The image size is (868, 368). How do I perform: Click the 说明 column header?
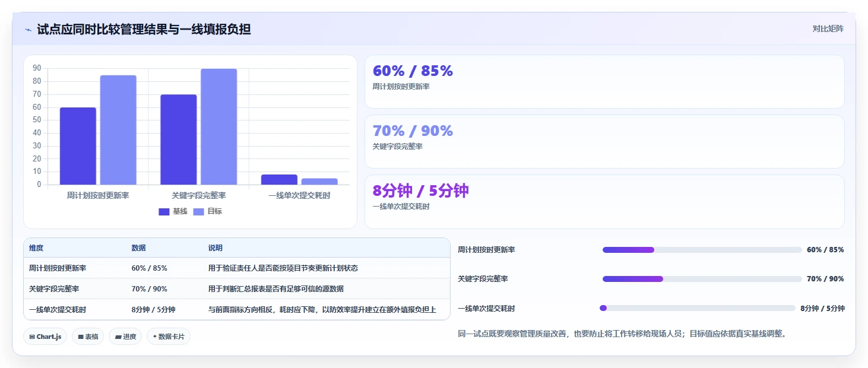[216, 248]
